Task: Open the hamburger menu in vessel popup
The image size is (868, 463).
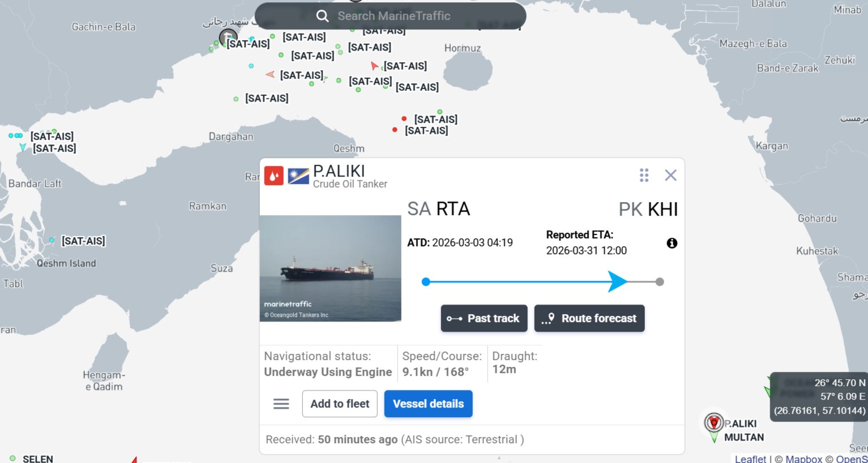Action: click(281, 404)
